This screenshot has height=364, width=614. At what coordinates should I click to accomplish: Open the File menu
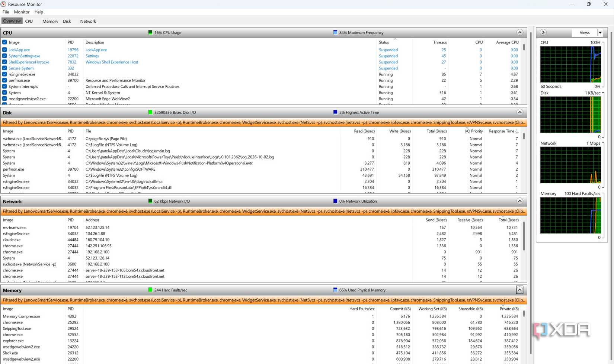(x=6, y=12)
